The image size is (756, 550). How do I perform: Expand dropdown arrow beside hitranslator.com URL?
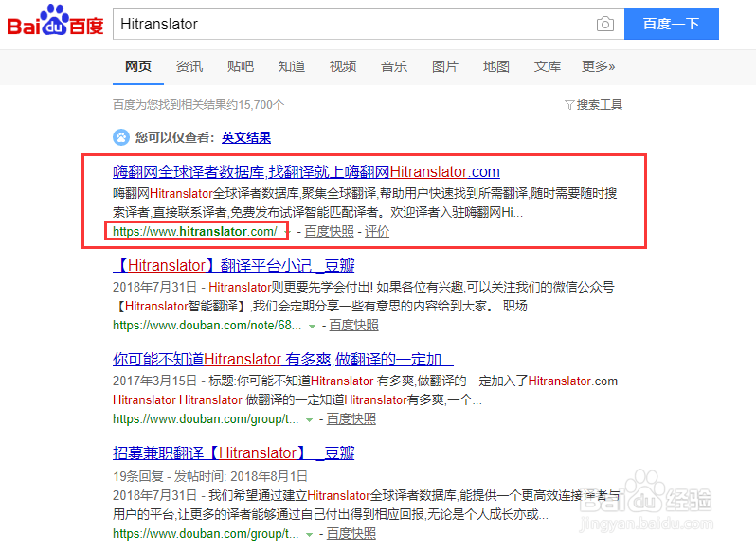(x=287, y=233)
